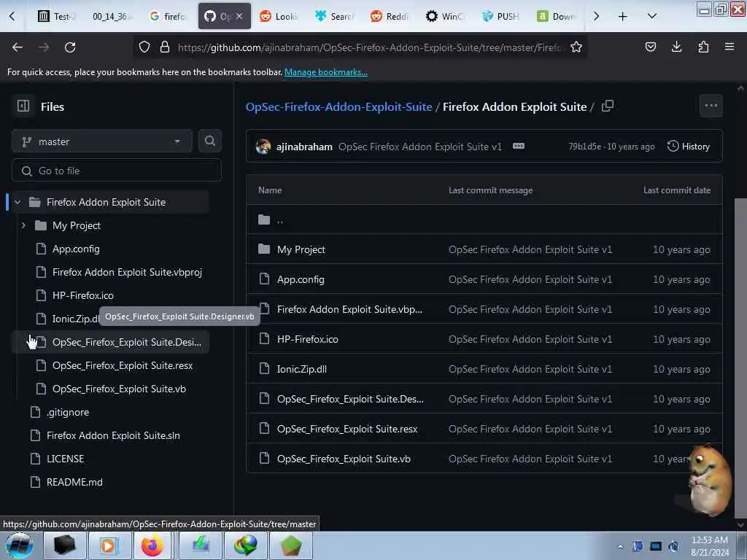Click the browser Back arrow
Image resolution: width=747 pixels, height=560 pixels.
[18, 47]
